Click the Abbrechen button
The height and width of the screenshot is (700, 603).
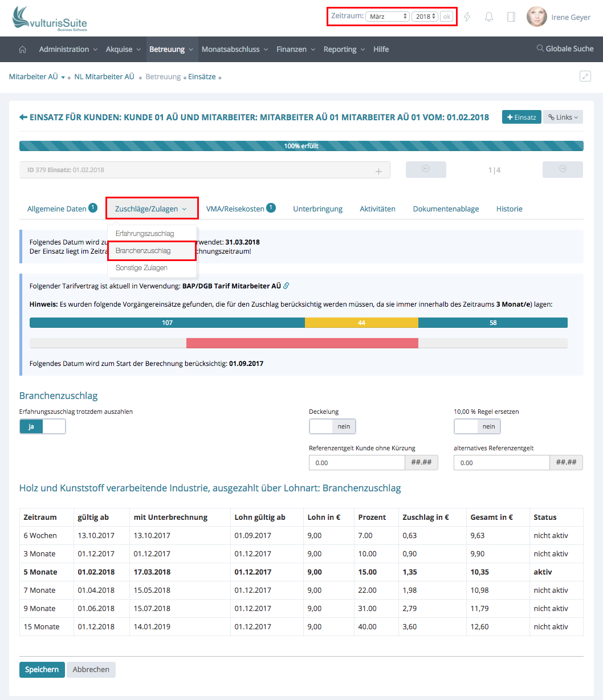click(x=91, y=669)
